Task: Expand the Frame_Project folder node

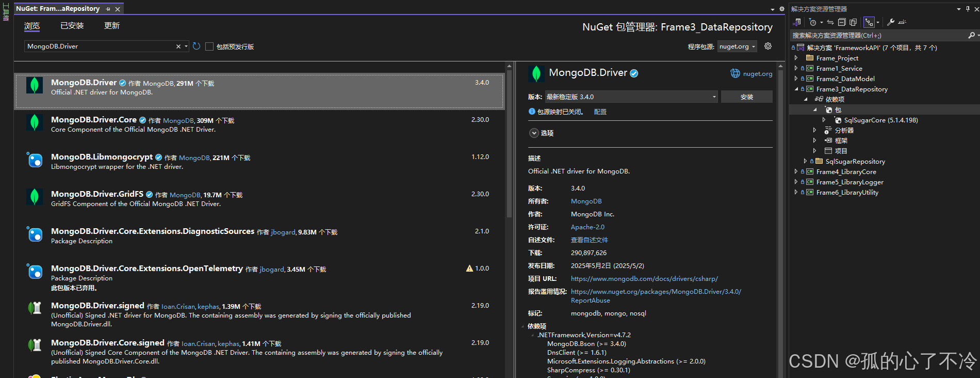Action: pos(796,58)
